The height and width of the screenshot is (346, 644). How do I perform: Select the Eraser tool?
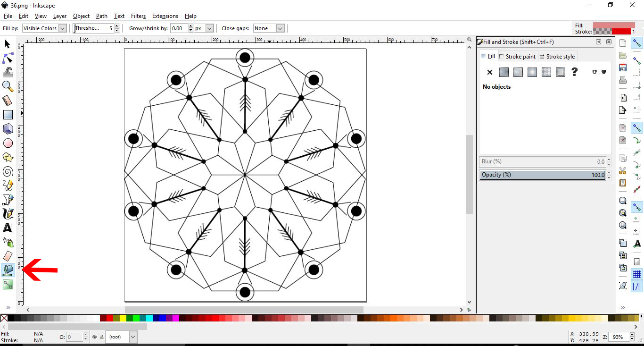pos(8,256)
